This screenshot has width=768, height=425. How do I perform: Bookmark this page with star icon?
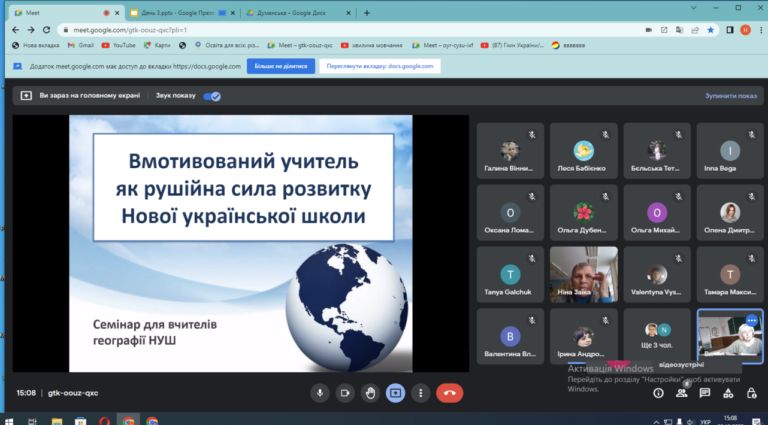point(711,30)
